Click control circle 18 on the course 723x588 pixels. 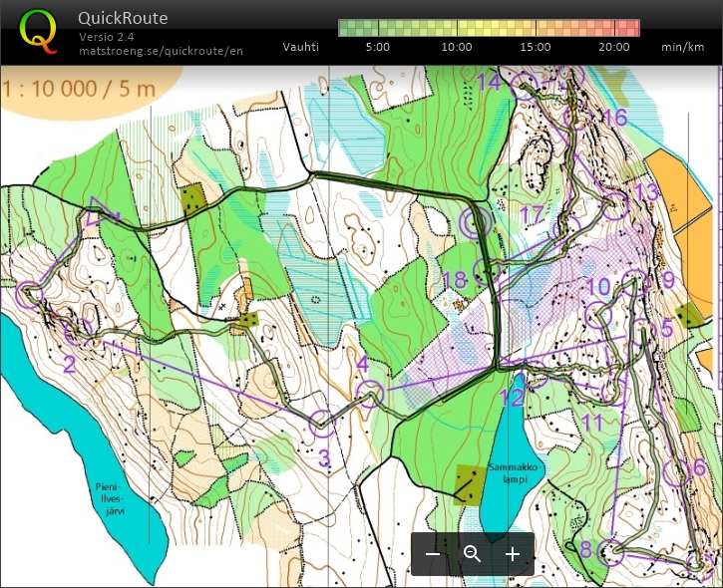coord(485,270)
